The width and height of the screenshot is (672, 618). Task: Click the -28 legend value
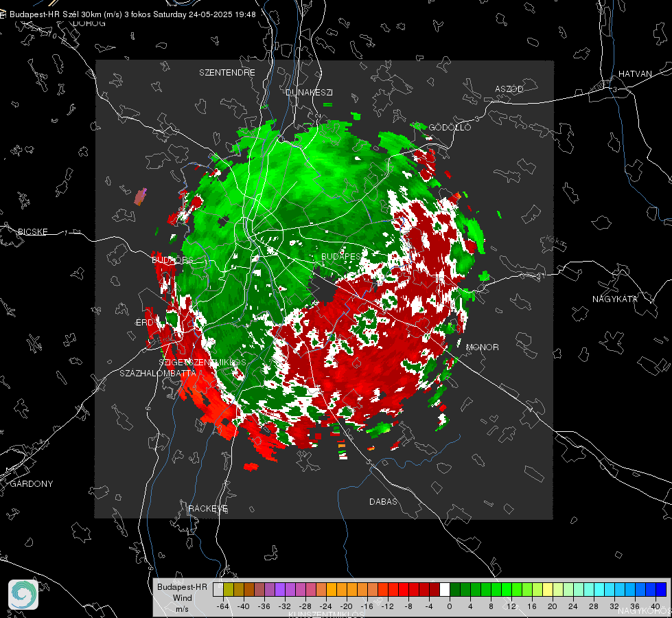(305, 606)
